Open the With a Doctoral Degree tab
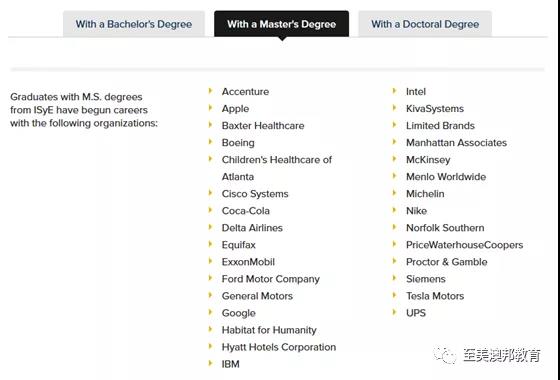The image size is (560, 380). 425,24
